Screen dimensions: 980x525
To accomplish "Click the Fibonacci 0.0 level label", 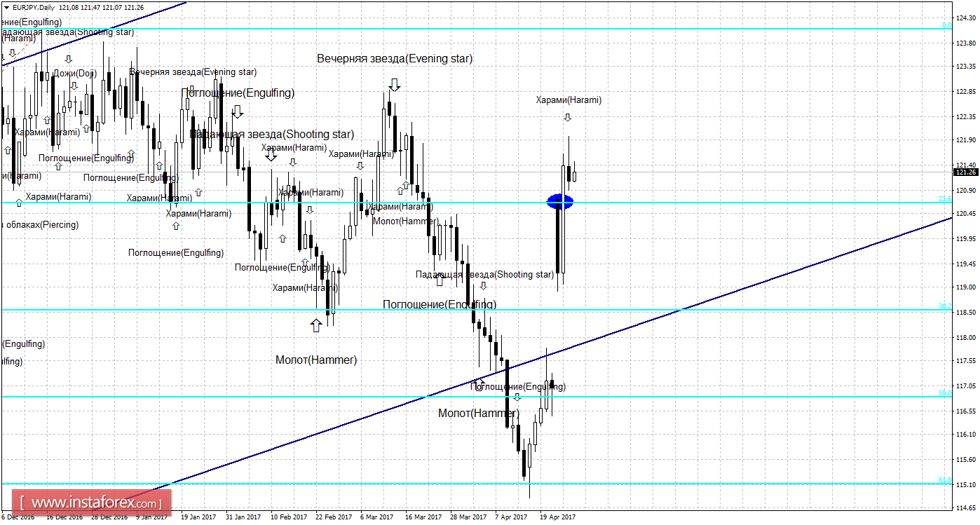I will (946, 25).
